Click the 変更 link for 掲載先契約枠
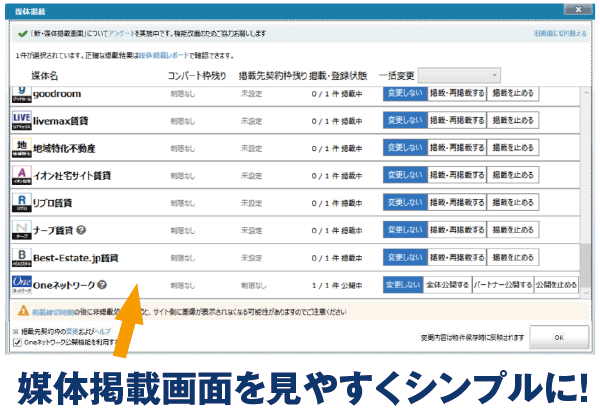The height and width of the screenshot is (420, 600). tap(72, 331)
